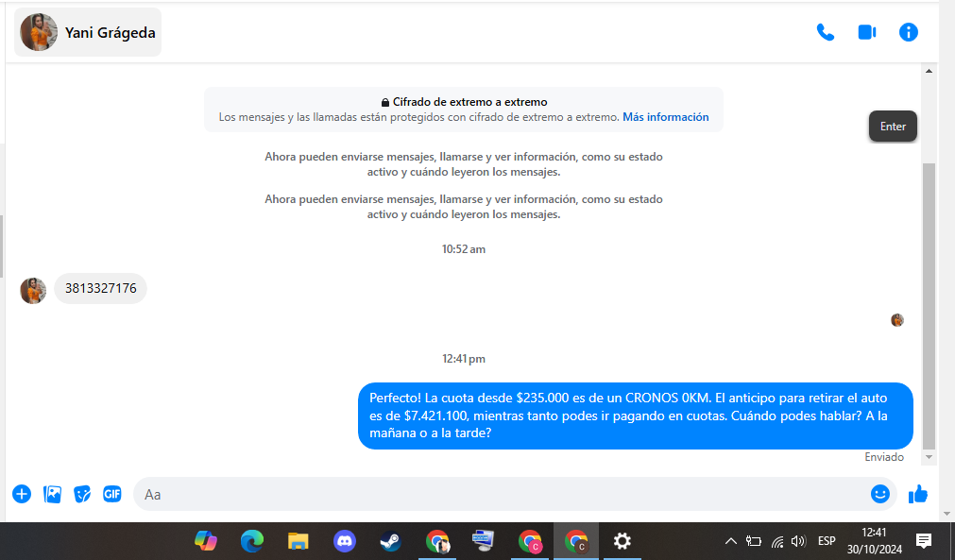Open taskbar clock showing 12:41
Viewport: 955px width, 560px height.
[x=875, y=541]
